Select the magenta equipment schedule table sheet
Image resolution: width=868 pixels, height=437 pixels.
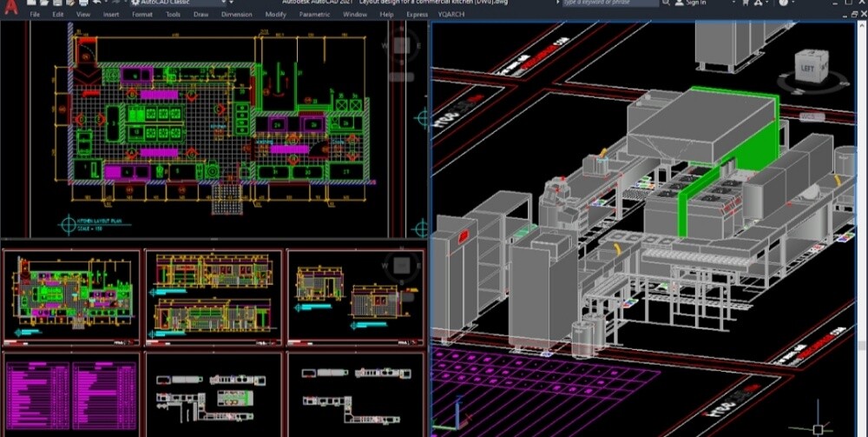[x=71, y=394]
